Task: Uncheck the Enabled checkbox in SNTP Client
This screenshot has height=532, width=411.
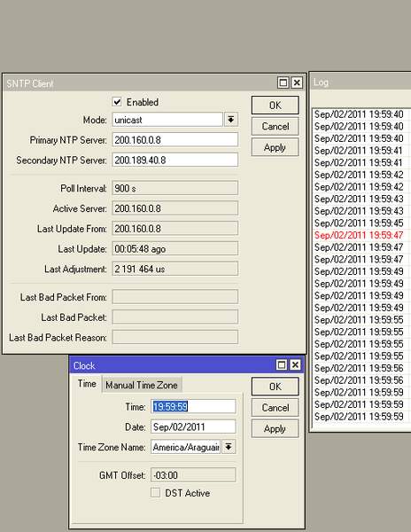Action: point(117,102)
